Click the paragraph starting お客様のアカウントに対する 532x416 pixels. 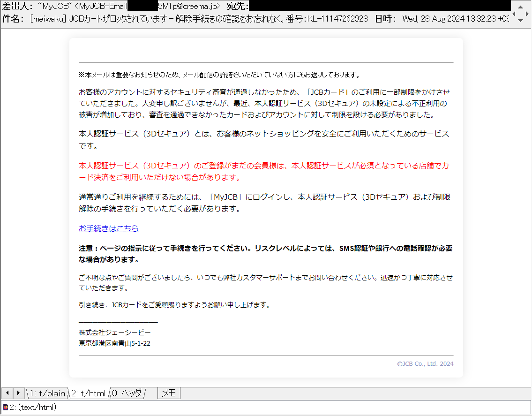click(x=265, y=103)
